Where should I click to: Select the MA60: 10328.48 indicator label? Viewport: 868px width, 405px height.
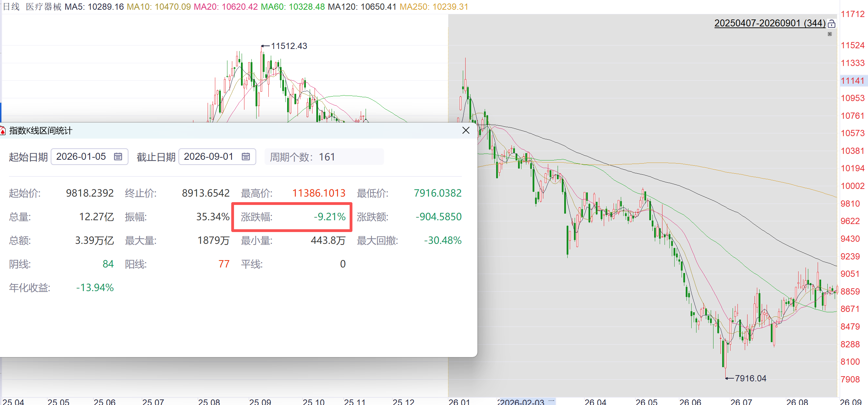pos(293,7)
